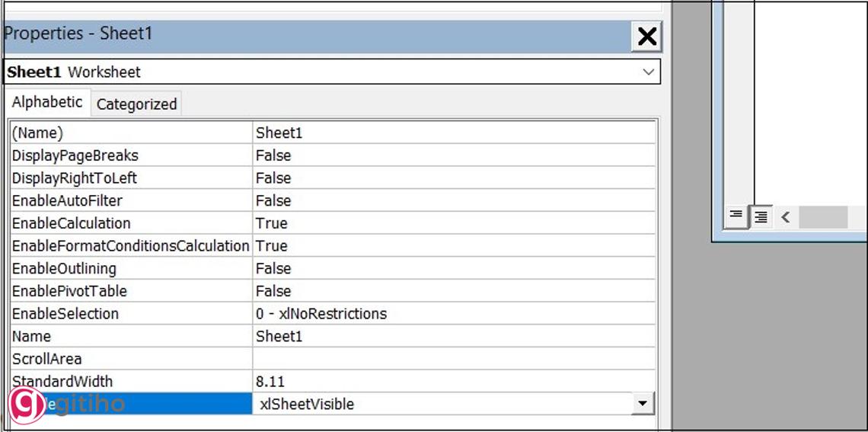Switch to the Categorized tab
Image resolution: width=868 pixels, height=432 pixels.
(136, 104)
